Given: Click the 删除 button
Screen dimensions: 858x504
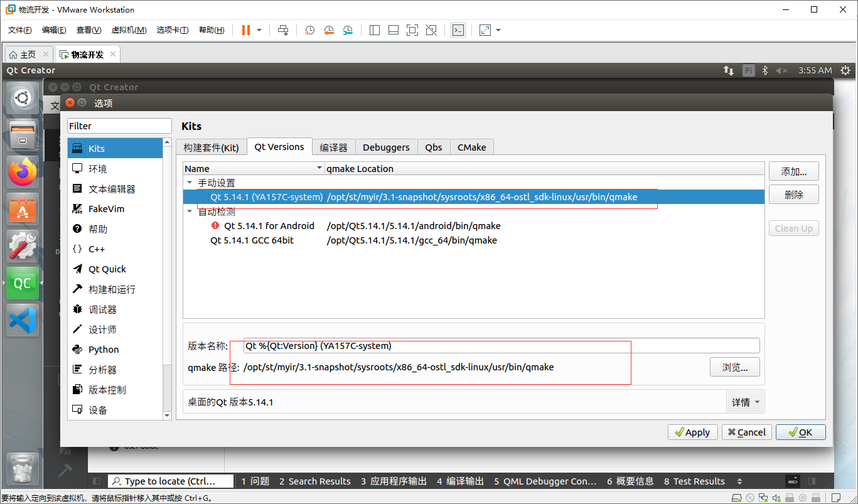Looking at the screenshot, I should pyautogui.click(x=794, y=195).
